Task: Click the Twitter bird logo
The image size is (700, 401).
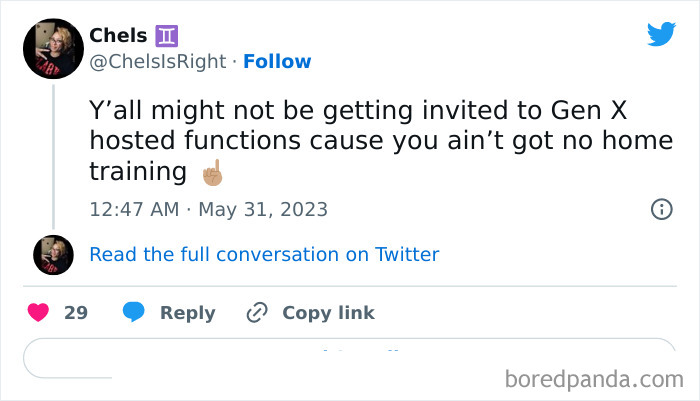Action: click(x=661, y=35)
